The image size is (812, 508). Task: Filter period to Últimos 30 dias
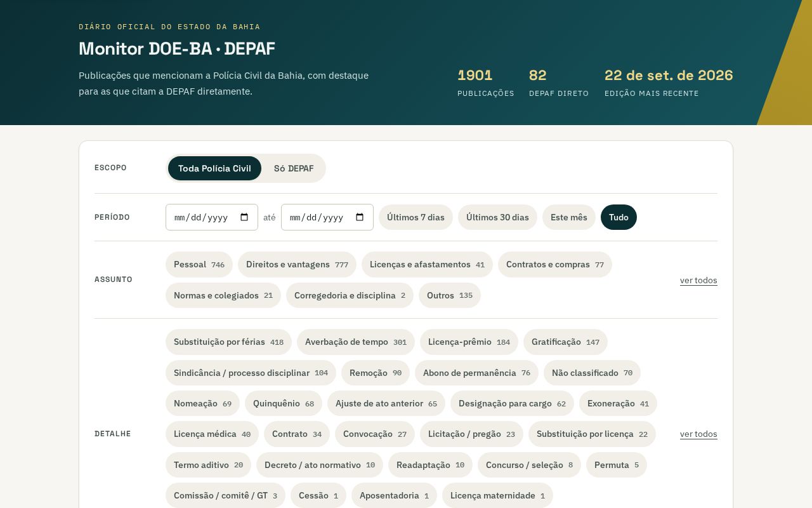coord(497,217)
